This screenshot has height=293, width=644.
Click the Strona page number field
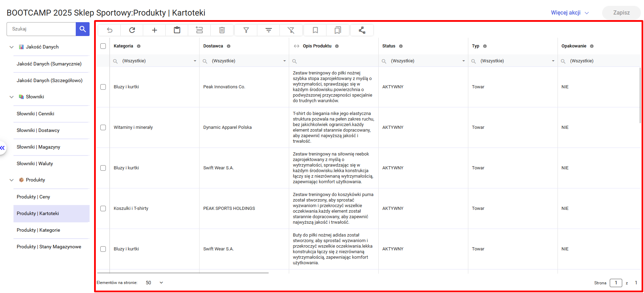click(x=616, y=283)
